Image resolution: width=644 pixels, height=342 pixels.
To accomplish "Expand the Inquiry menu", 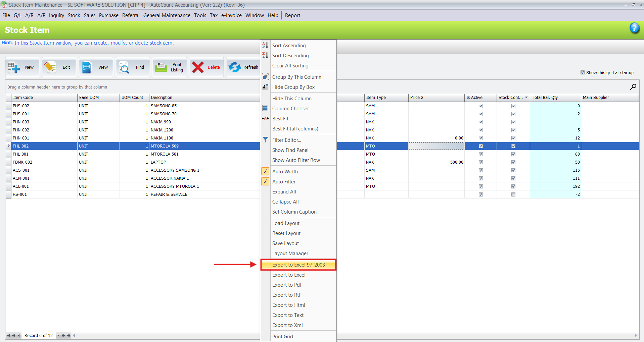I will tap(56, 15).
